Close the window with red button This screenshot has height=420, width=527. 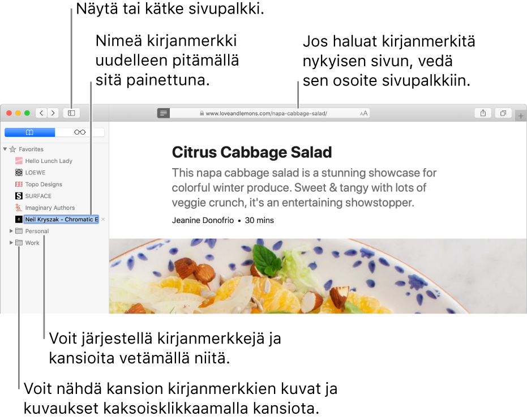(9, 113)
